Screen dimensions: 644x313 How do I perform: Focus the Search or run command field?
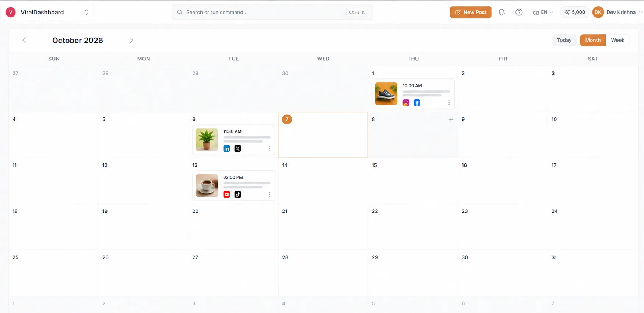click(x=272, y=12)
